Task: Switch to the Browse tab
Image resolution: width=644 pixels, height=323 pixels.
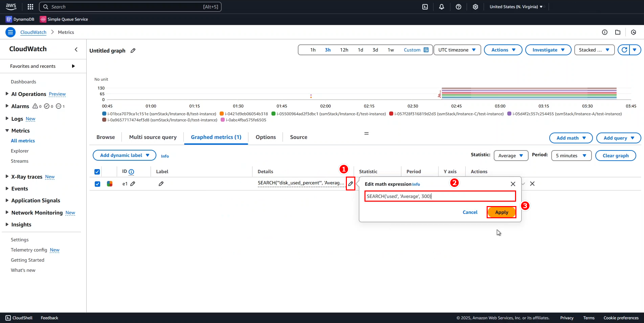Action: click(106, 137)
